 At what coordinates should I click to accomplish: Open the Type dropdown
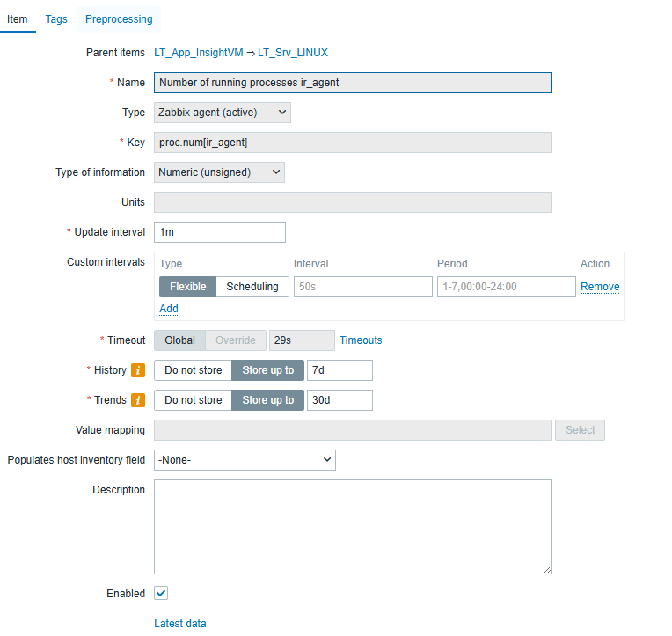pos(222,113)
